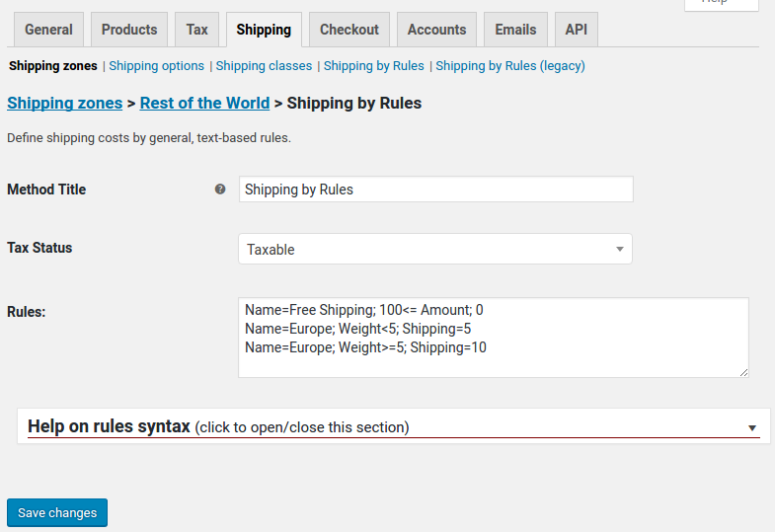Click the Shipping options sub-link
This screenshot has width=775, height=532.
[x=156, y=66]
